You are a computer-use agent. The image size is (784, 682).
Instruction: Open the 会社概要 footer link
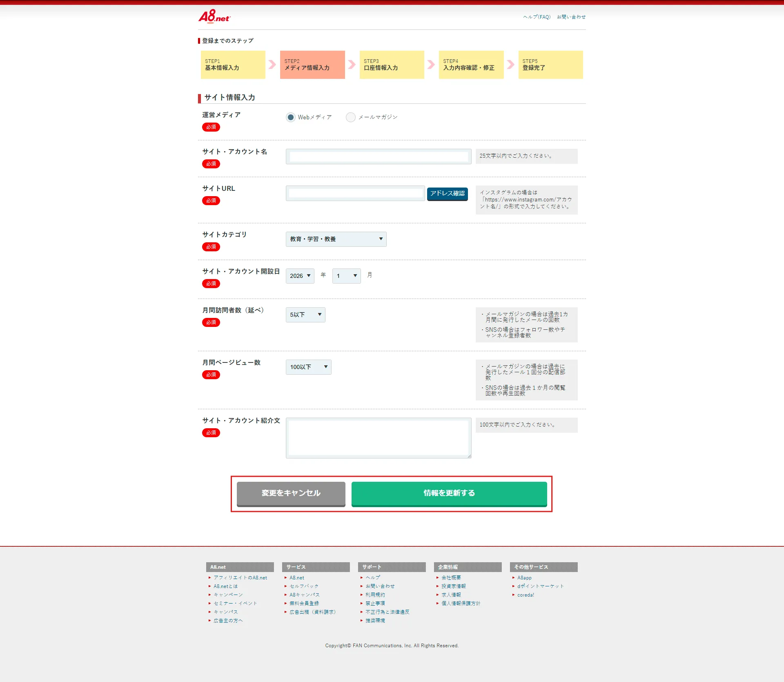pyautogui.click(x=451, y=578)
